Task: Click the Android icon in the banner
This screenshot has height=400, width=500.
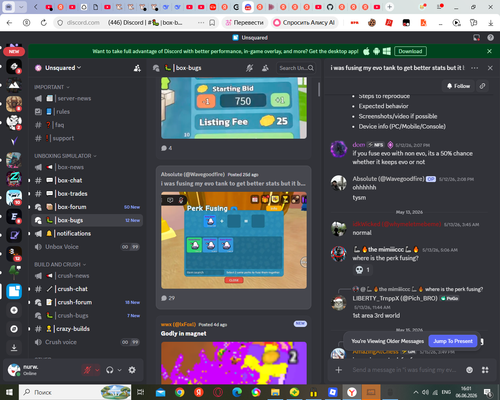Action: [x=377, y=51]
